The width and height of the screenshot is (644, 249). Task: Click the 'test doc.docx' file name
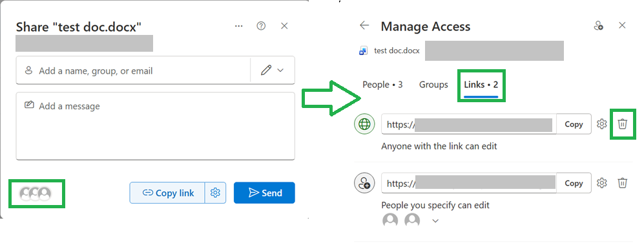397,51
